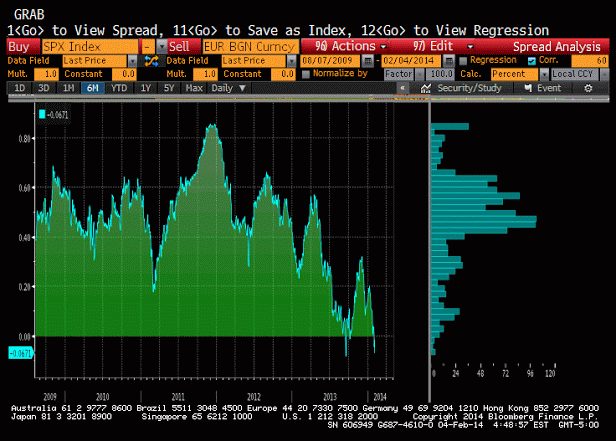Switch to the 5Y range
Image resolution: width=616 pixels, height=441 pixels.
click(169, 88)
